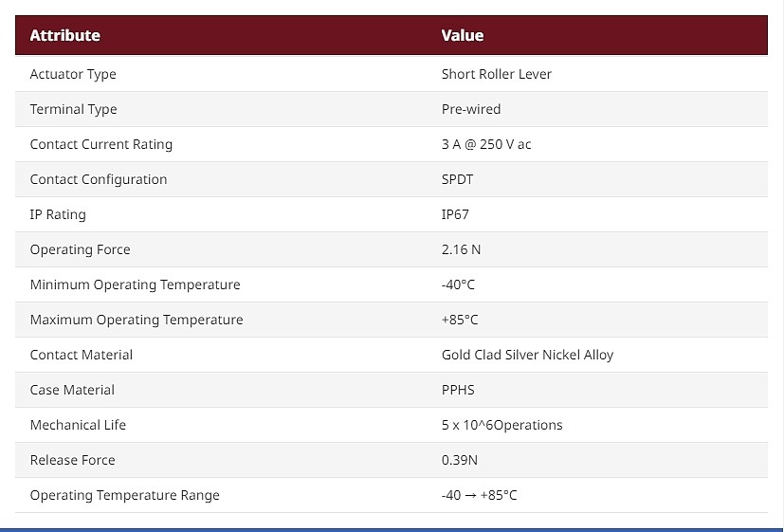Click the IP67 rating value
Viewport: 784px width, 532px height.
[x=455, y=214]
